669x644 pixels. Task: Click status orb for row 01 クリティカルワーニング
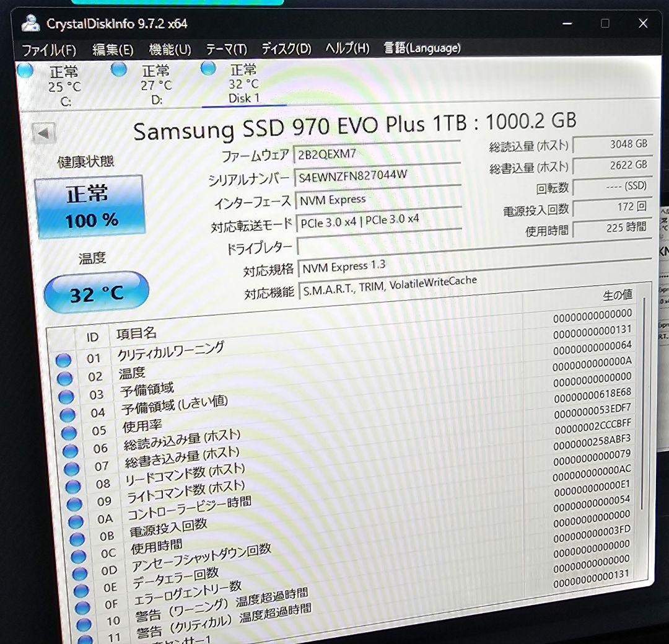click(63, 361)
